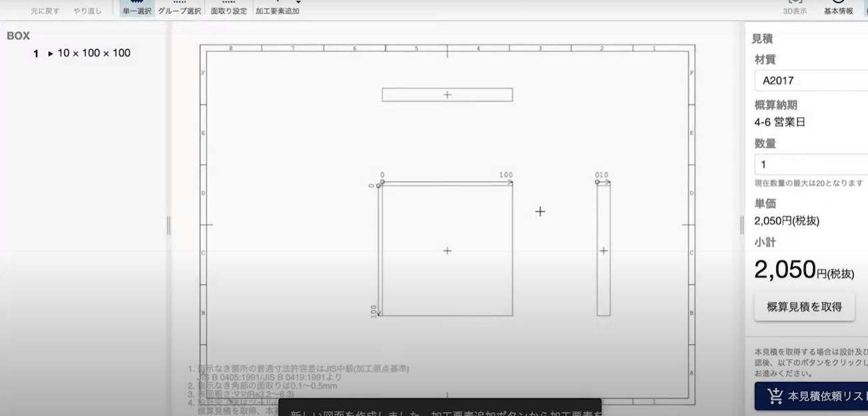The width and height of the screenshot is (868, 416).
Task: Click the large 2,050 subtotal amount
Action: pyautogui.click(x=785, y=269)
